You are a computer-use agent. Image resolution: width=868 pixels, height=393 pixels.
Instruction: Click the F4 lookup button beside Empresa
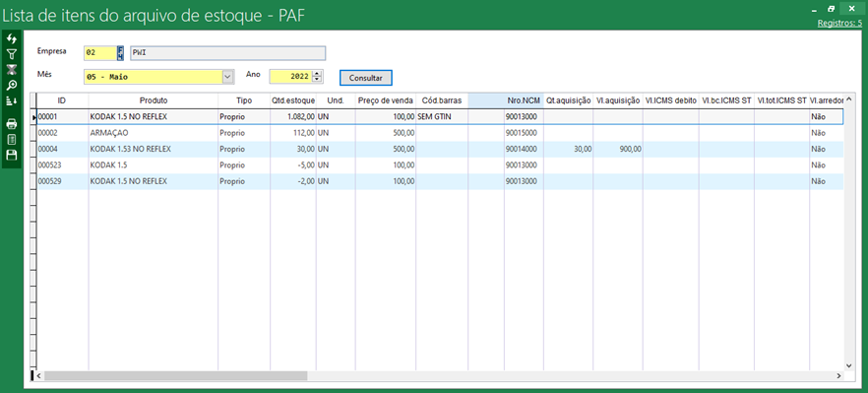pos(121,53)
